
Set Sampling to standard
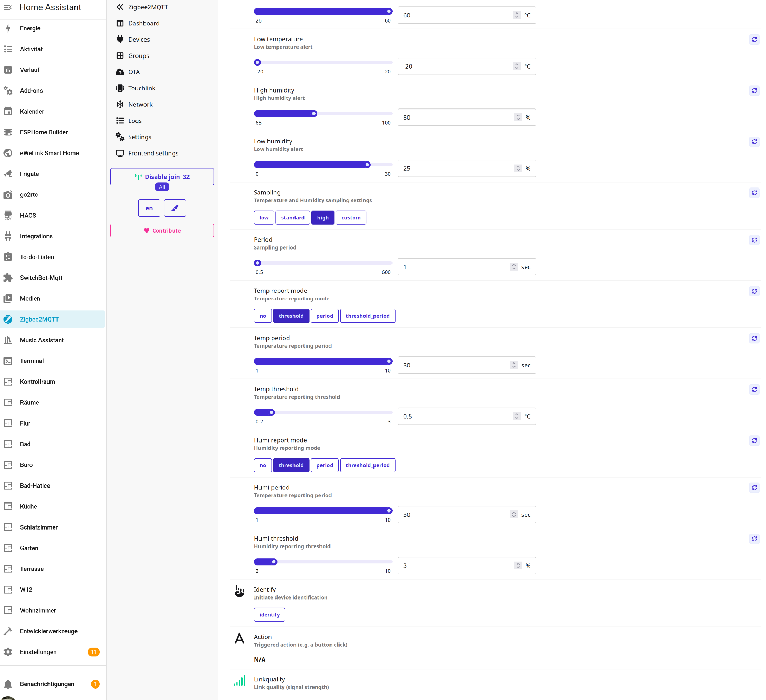pyautogui.click(x=292, y=217)
